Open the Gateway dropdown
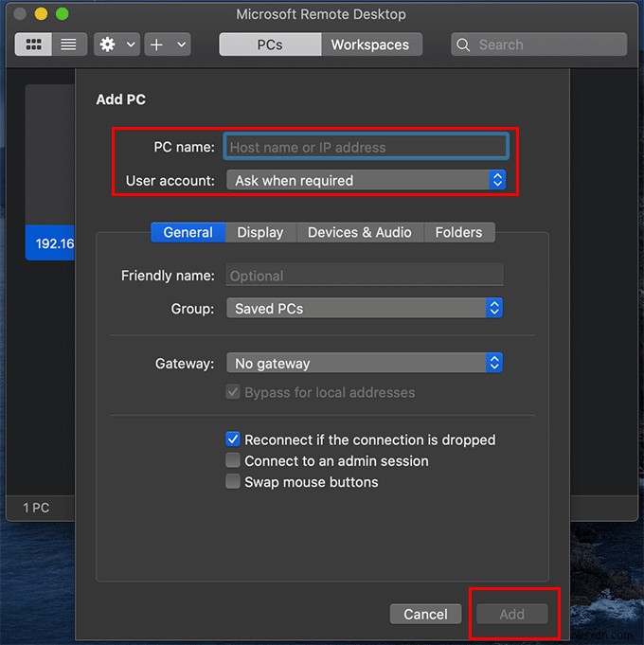This screenshot has height=645, width=644. (365, 363)
